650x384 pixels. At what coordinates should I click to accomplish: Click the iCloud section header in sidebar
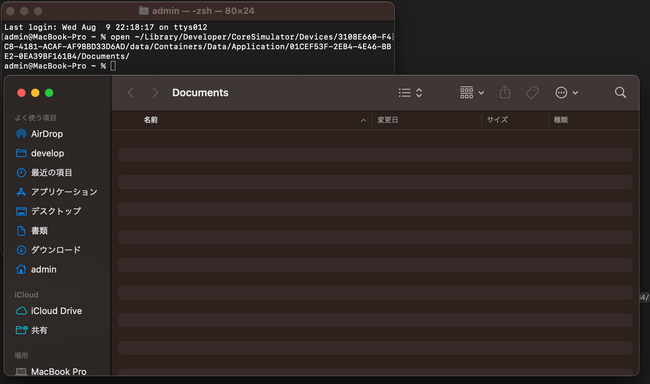[27, 295]
